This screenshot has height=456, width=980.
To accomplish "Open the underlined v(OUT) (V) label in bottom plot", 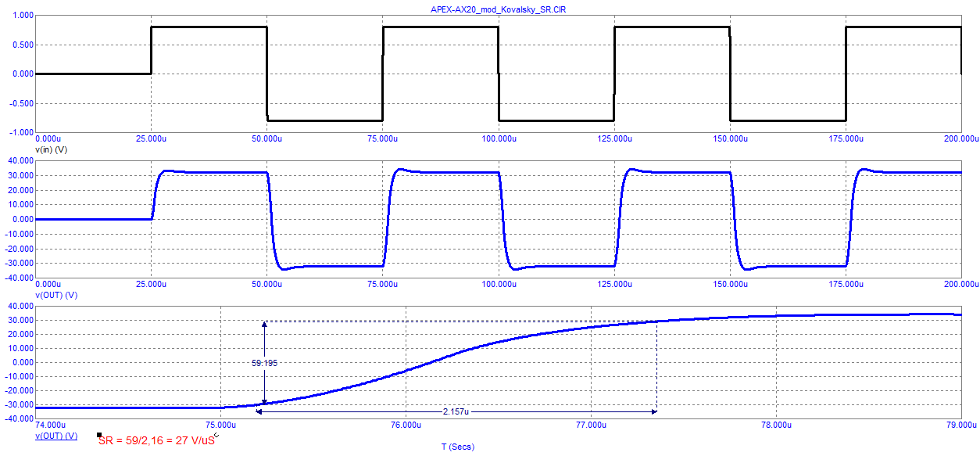I will (x=56, y=436).
